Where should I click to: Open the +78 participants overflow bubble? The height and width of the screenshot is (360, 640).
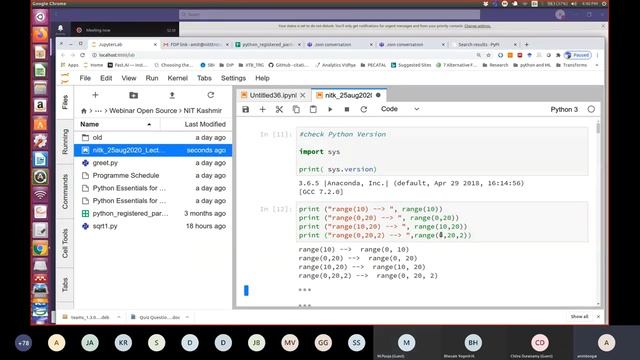(x=23, y=343)
